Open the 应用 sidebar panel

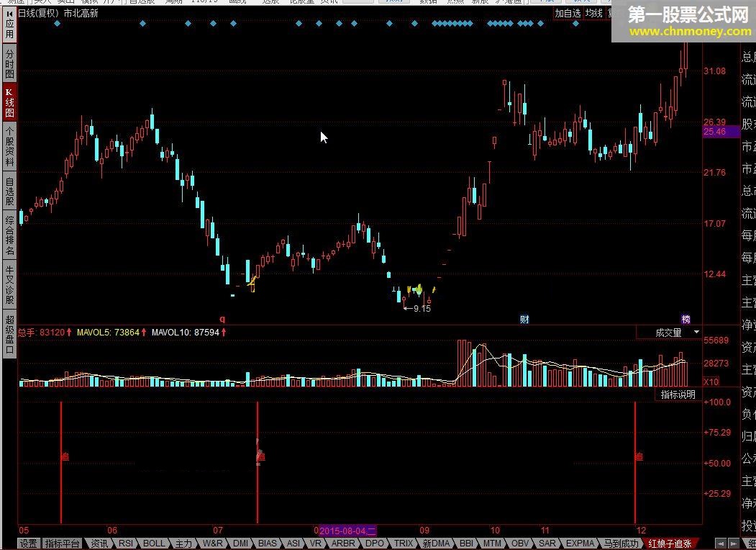point(9,24)
